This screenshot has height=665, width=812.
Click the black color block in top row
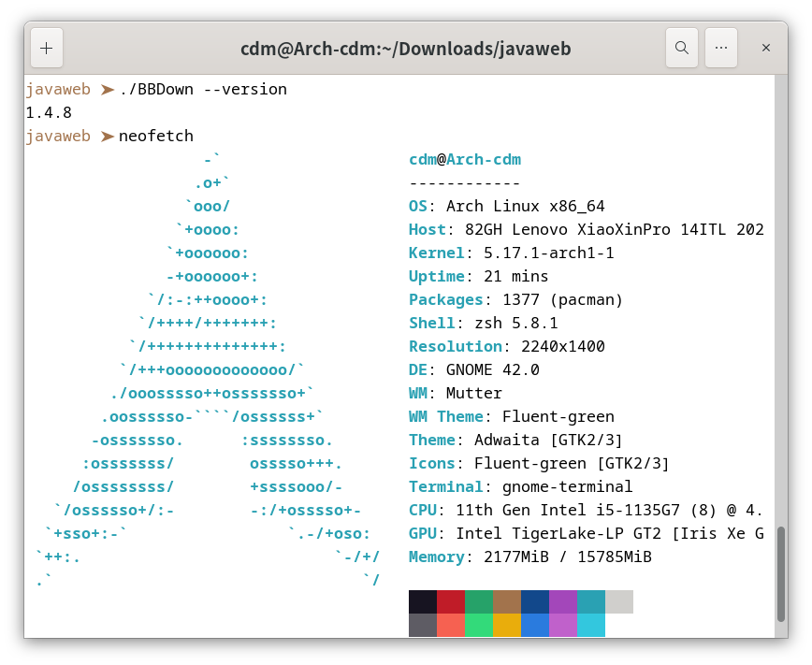(x=423, y=601)
